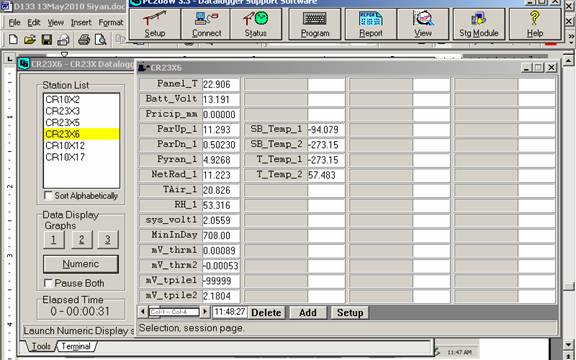Open the Numeric display button
Image resolution: width=576 pixels, height=360 pixels.
[81, 264]
